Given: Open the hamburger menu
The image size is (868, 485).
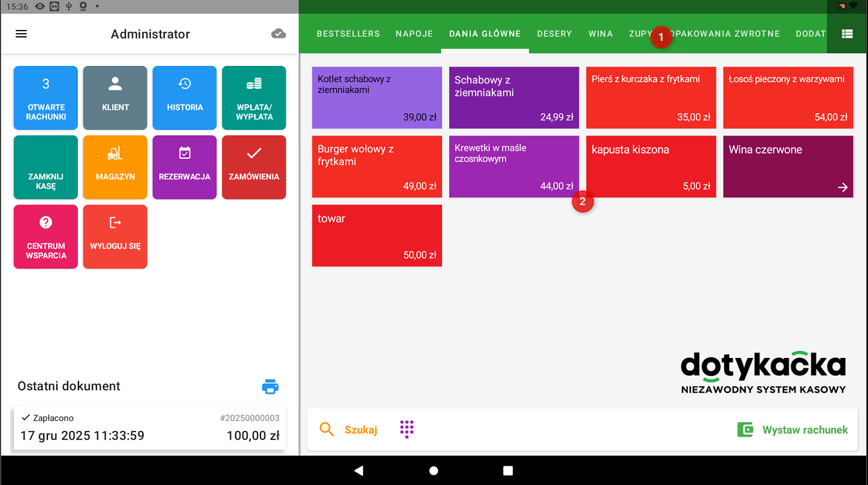Looking at the screenshot, I should point(22,34).
